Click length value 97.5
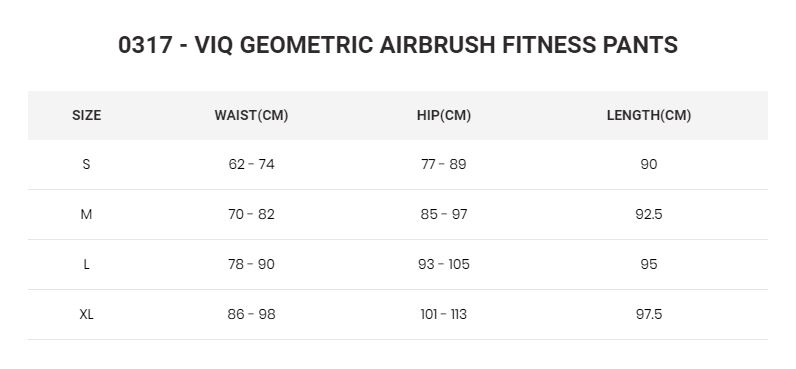This screenshot has height=369, width=796. point(649,315)
